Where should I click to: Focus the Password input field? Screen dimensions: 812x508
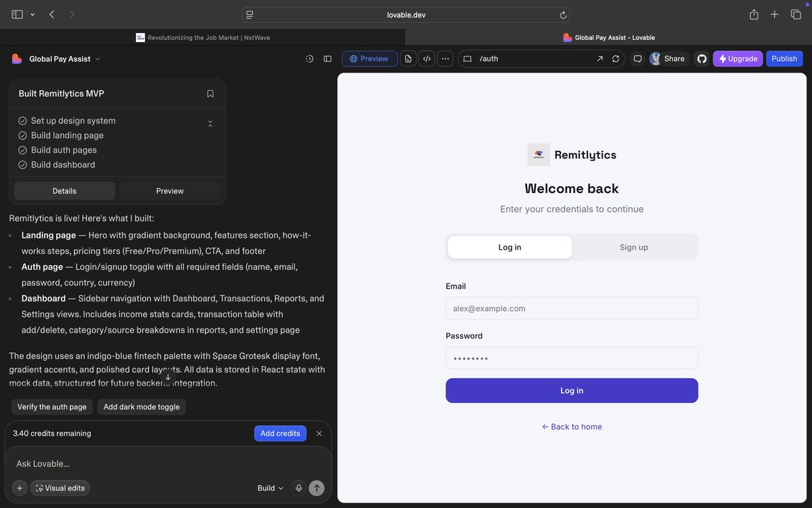click(x=572, y=358)
